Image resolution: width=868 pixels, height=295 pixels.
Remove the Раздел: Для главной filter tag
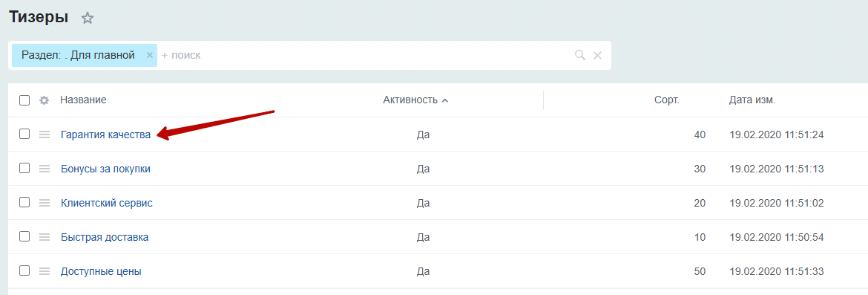(x=149, y=55)
